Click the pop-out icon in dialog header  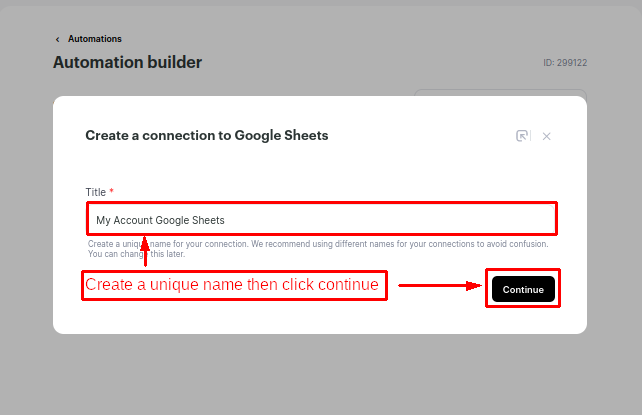(x=522, y=136)
